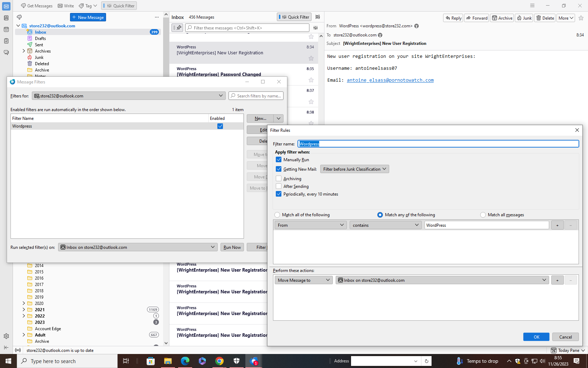This screenshot has height=368, width=588.
Task: Click the Filter name text field
Action: (438, 144)
